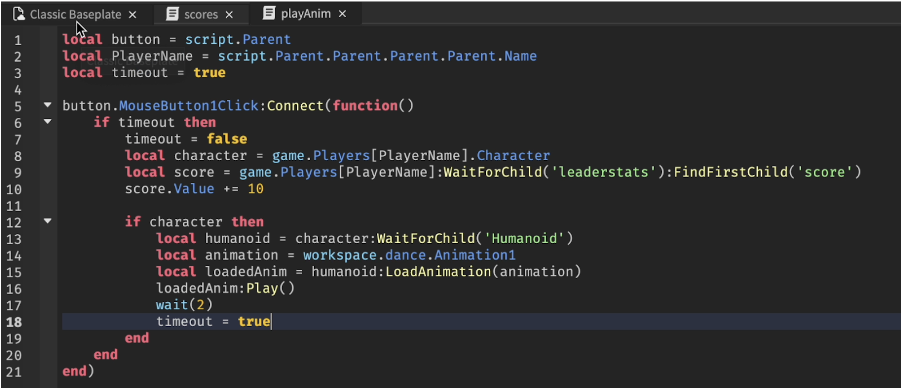Close the scores tab
The height and width of the screenshot is (388, 901).
click(x=229, y=14)
